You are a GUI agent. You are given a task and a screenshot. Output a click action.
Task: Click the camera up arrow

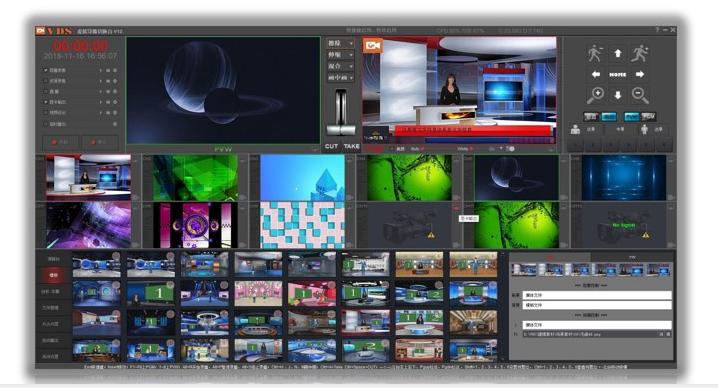click(618, 54)
